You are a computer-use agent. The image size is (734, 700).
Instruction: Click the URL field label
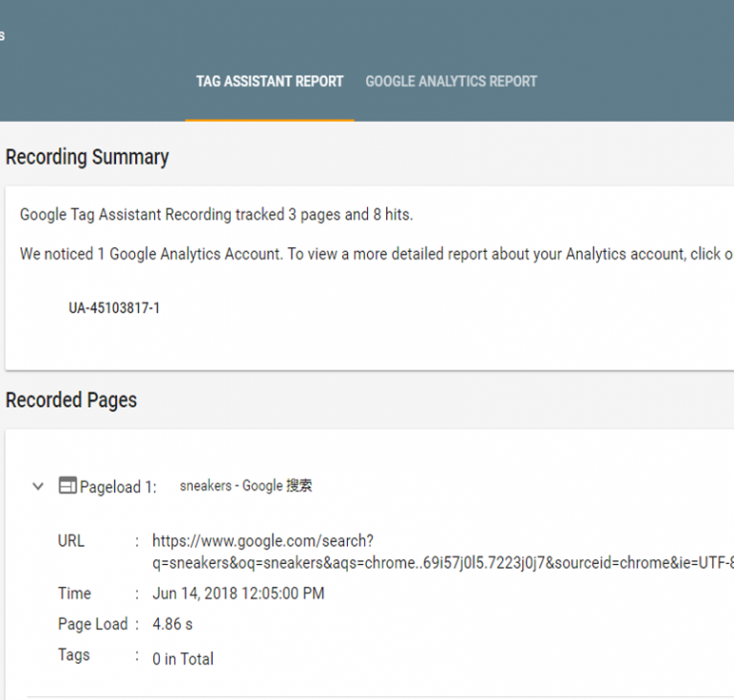(x=71, y=541)
